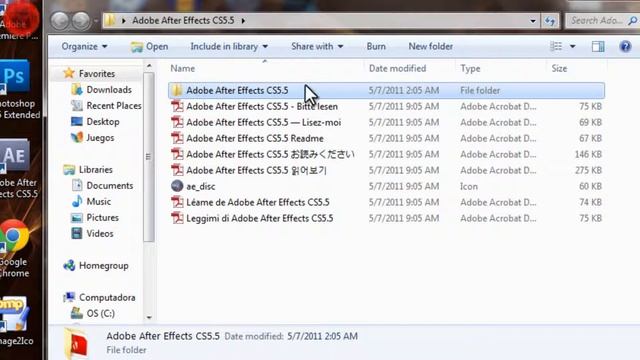Open Juegos in the navigation pane
640x360 pixels.
click(x=100, y=138)
